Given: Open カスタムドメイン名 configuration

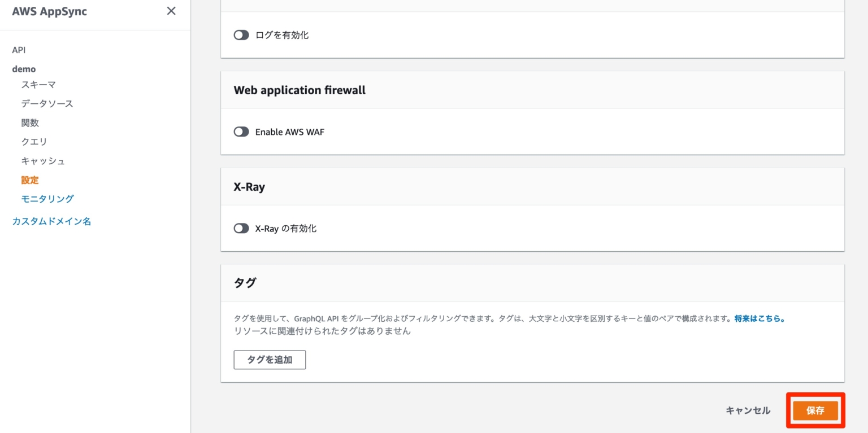Looking at the screenshot, I should [x=51, y=221].
